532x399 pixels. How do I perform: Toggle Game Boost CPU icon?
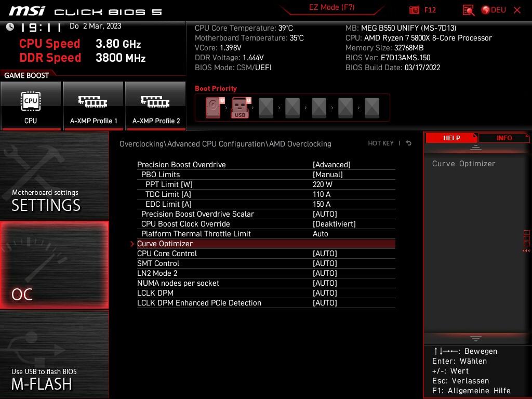(31, 105)
